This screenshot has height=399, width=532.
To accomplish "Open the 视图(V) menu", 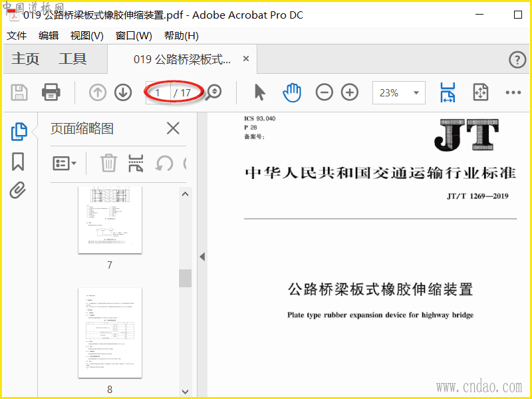I will click(x=87, y=36).
